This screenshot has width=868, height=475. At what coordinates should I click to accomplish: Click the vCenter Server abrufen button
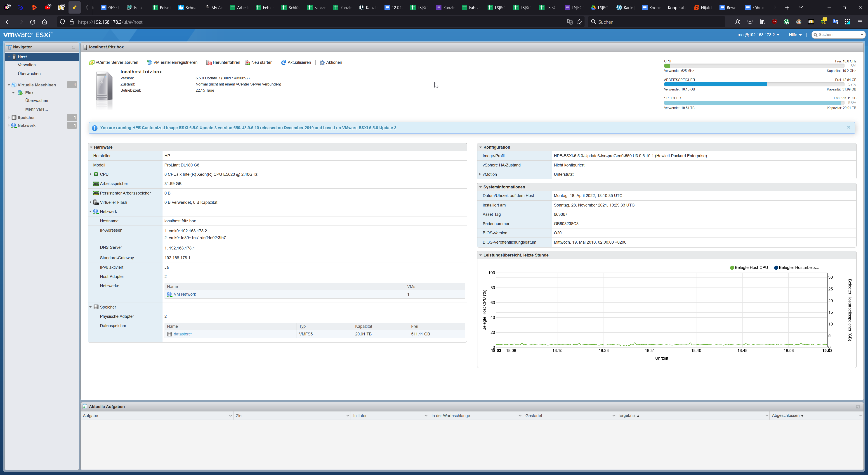coord(113,62)
